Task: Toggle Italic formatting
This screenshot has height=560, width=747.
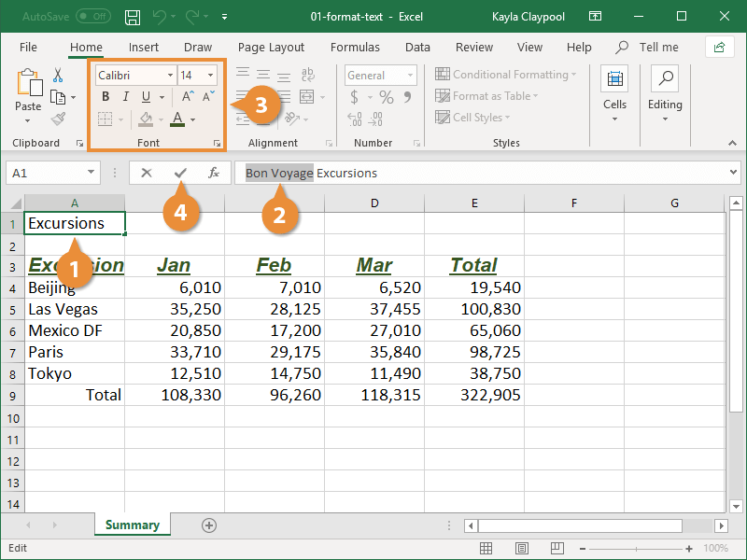Action: click(126, 97)
